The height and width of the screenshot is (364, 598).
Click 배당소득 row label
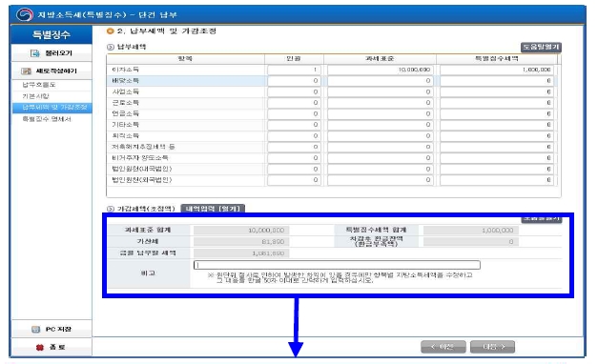tap(126, 81)
